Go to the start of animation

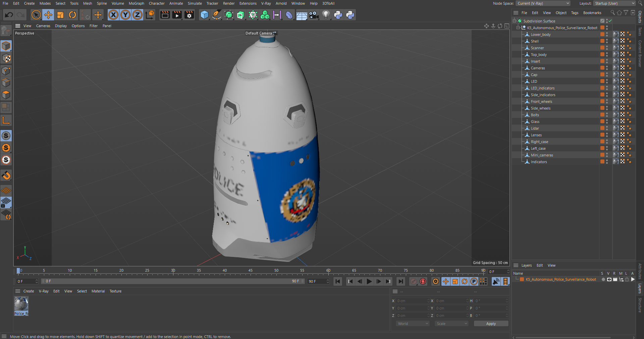click(x=338, y=281)
